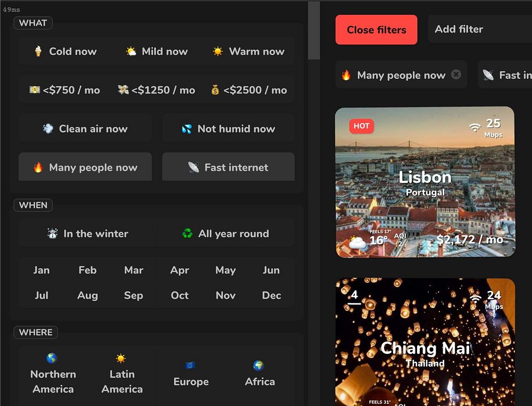Viewport: 532px width, 406px height.
Task: Filter by Latin America region
Action: pyautogui.click(x=122, y=374)
